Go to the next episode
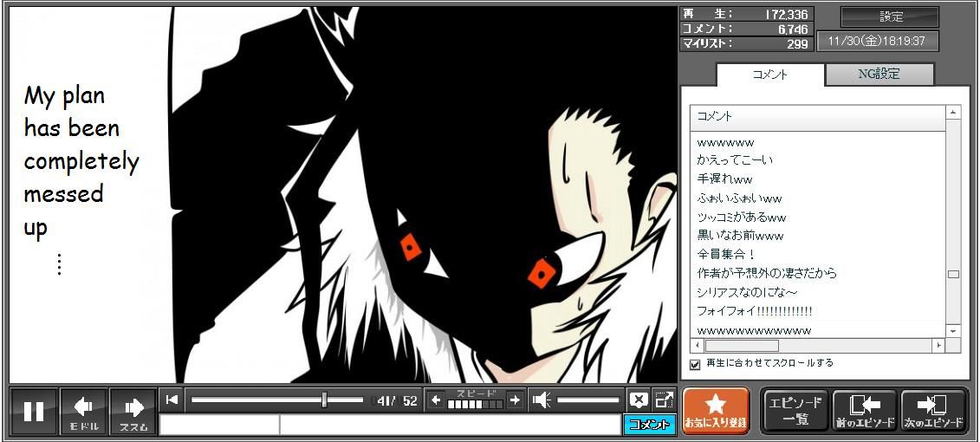This screenshot has width=980, height=442. coord(933,410)
